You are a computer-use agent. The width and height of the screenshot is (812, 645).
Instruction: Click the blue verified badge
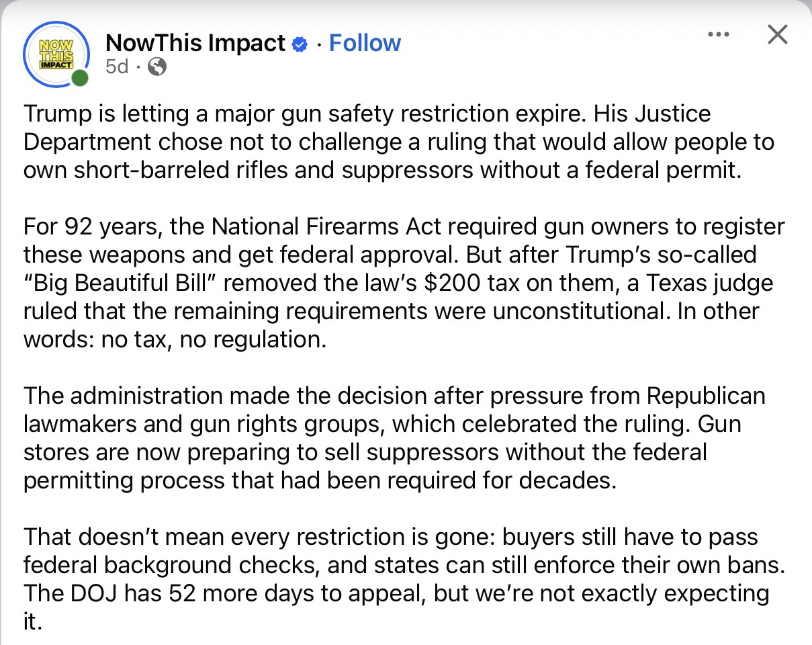300,44
